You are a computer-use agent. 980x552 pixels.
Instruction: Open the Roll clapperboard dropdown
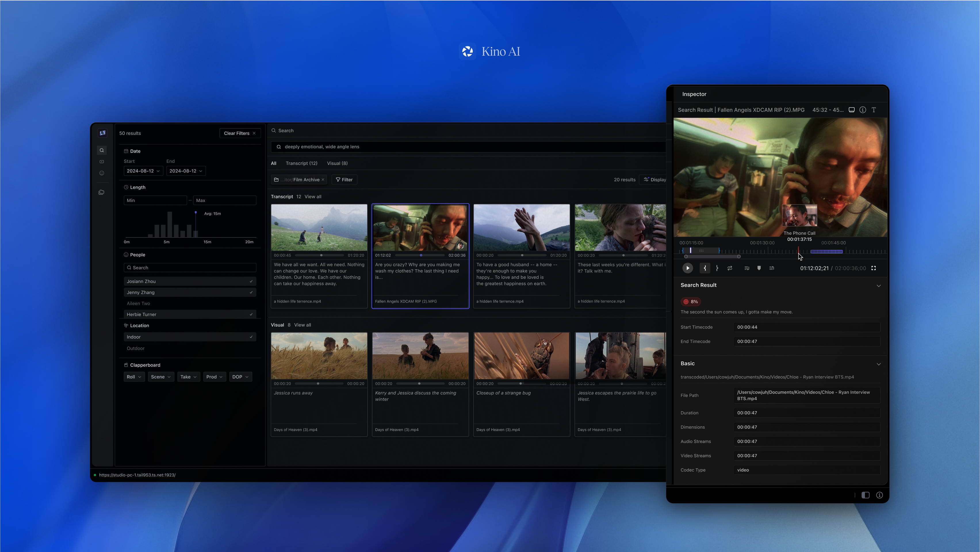134,377
